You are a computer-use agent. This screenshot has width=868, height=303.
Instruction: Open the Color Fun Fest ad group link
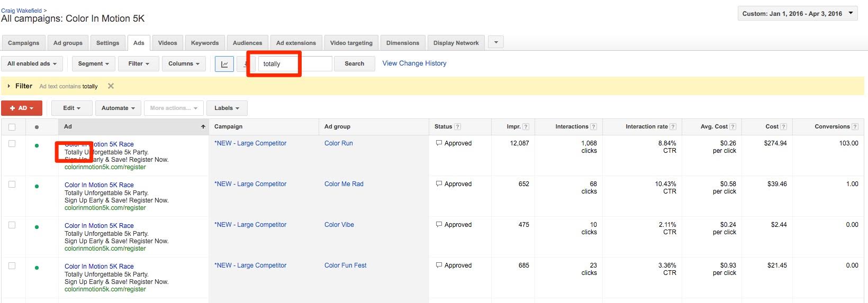346,265
